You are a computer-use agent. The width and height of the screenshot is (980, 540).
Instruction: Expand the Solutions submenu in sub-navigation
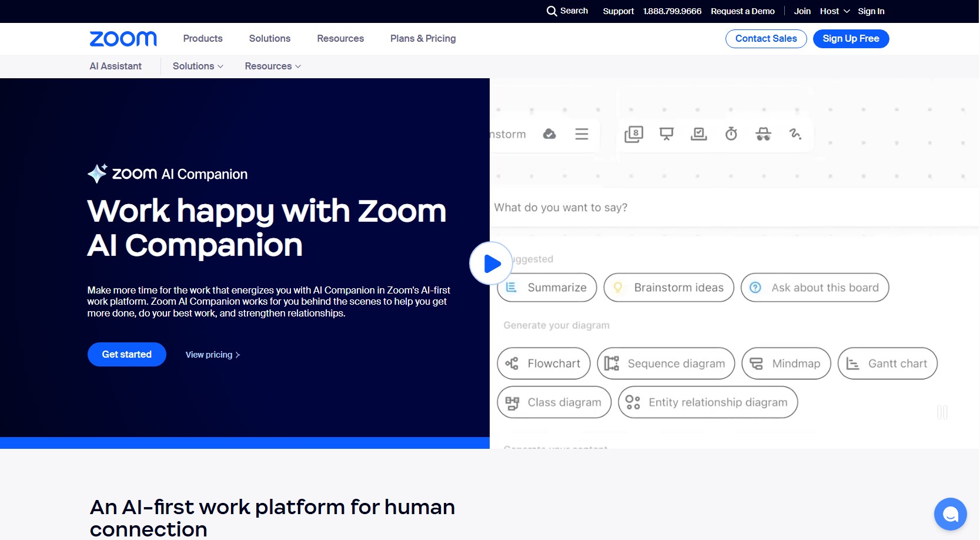pyautogui.click(x=198, y=66)
